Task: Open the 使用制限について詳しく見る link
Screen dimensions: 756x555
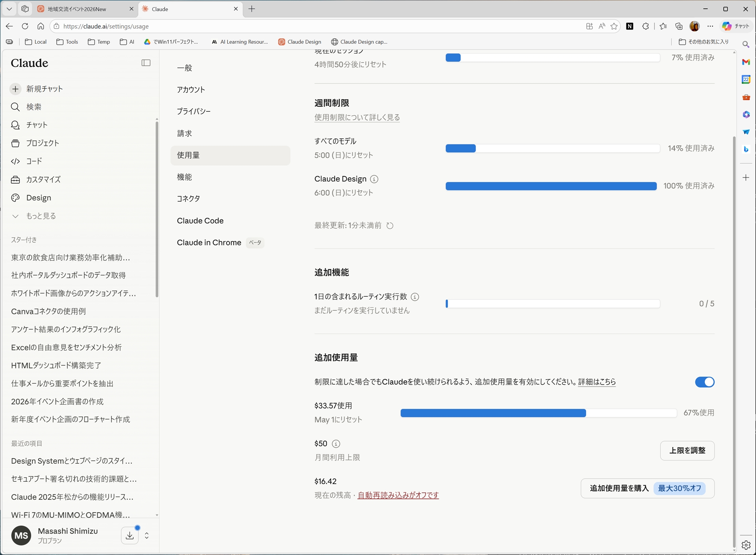Action: pyautogui.click(x=357, y=117)
